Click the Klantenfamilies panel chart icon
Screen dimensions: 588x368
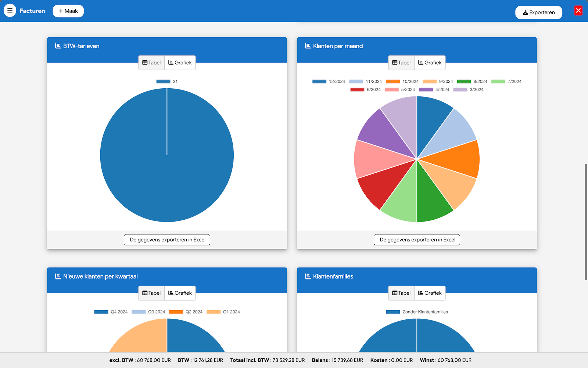308,276
